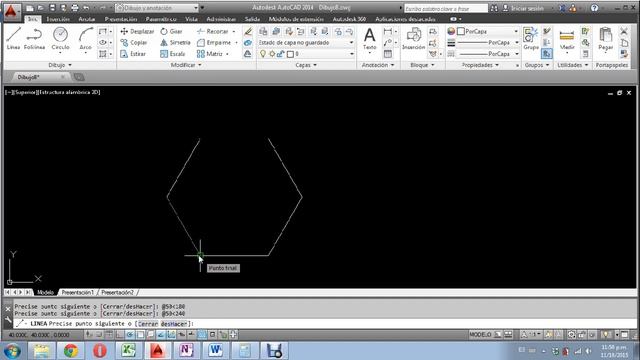Viewport: 640px width, 360px height.
Task: Toggle the MODELO space button in status bar
Action: tap(480, 335)
